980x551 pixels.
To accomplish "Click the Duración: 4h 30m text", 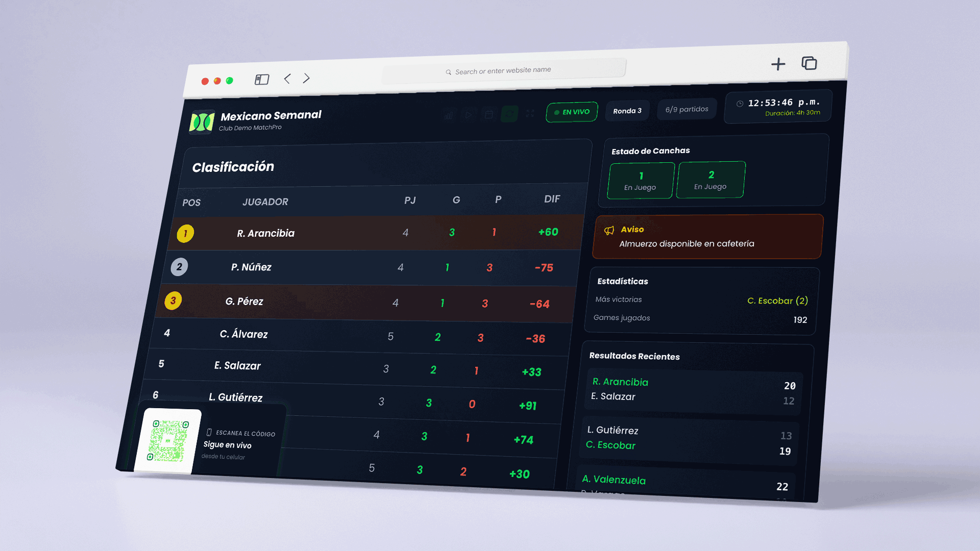I will pos(793,113).
